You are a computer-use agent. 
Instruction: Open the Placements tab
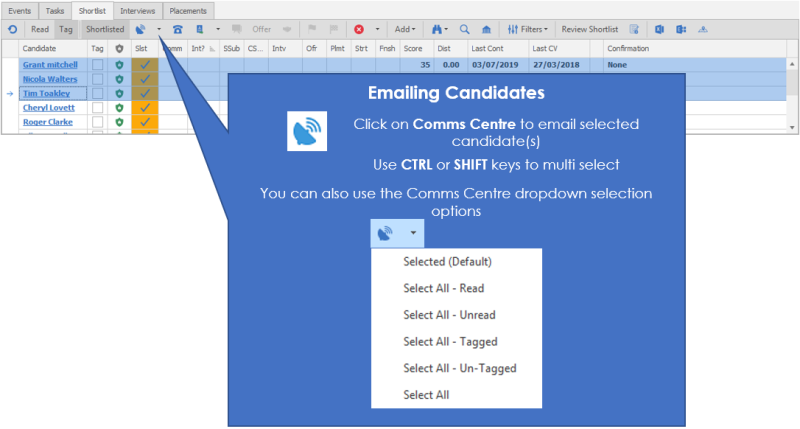[x=188, y=10]
